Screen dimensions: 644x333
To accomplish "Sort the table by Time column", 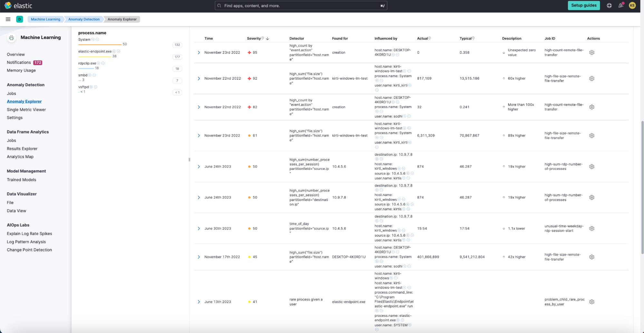I will 208,38.
